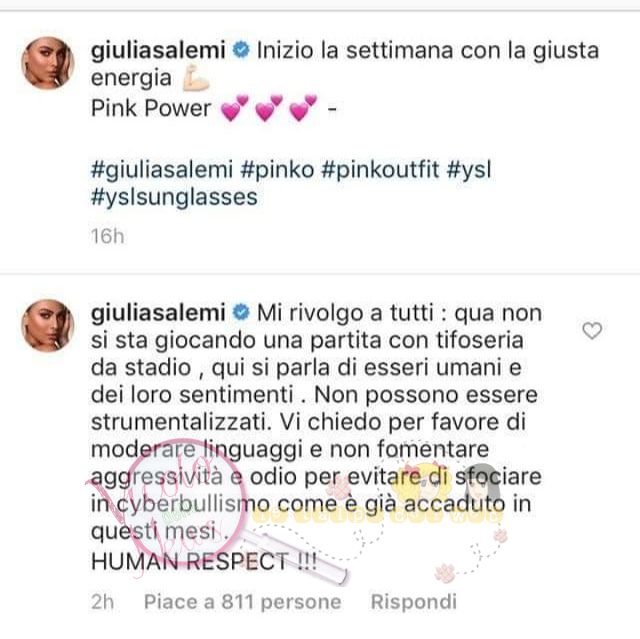Open giuliasalemi username in the comment

tap(158, 313)
